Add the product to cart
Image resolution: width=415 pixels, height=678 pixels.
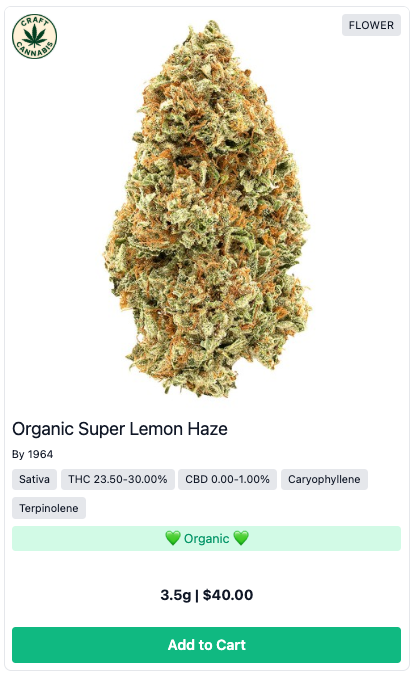pos(206,645)
